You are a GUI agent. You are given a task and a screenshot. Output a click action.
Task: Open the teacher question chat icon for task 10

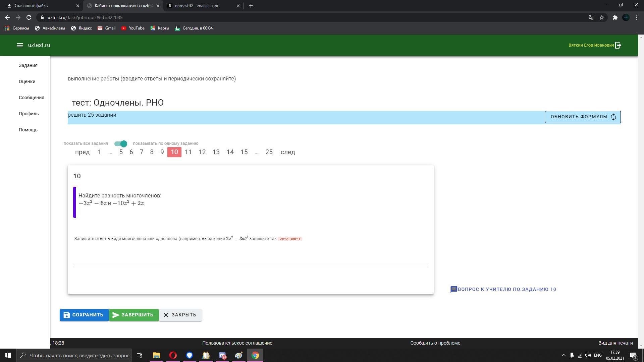[453, 289]
